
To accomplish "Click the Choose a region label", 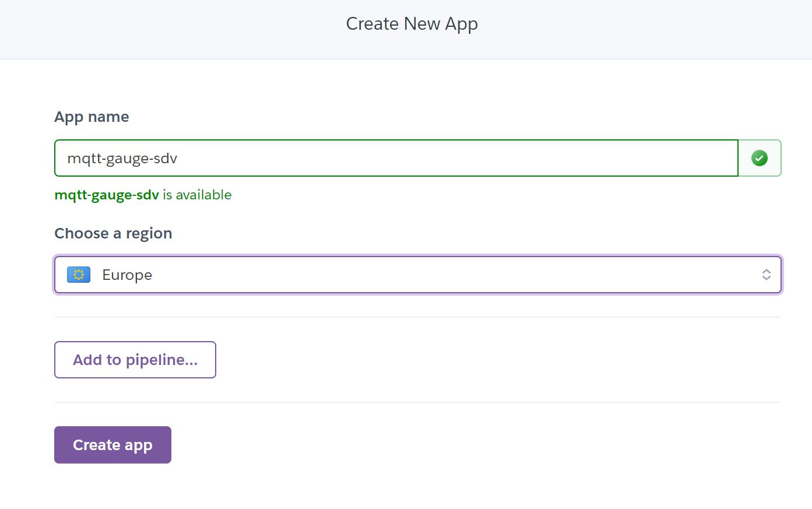I will (113, 233).
